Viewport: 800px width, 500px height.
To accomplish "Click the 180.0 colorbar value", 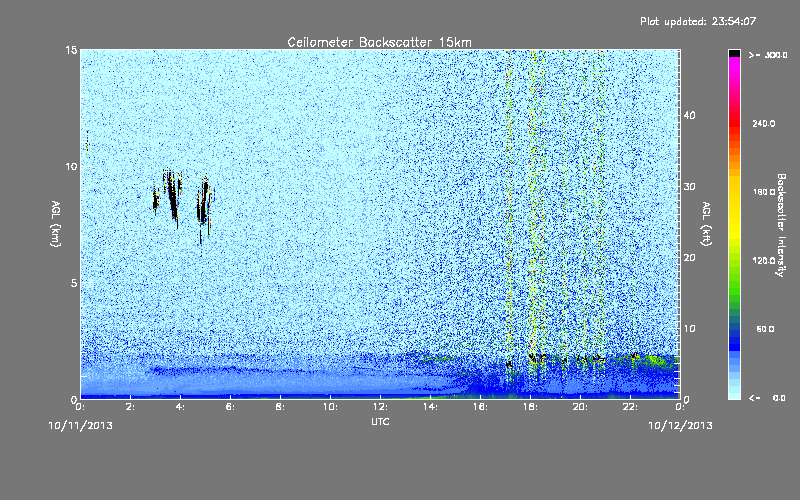I will coord(763,192).
